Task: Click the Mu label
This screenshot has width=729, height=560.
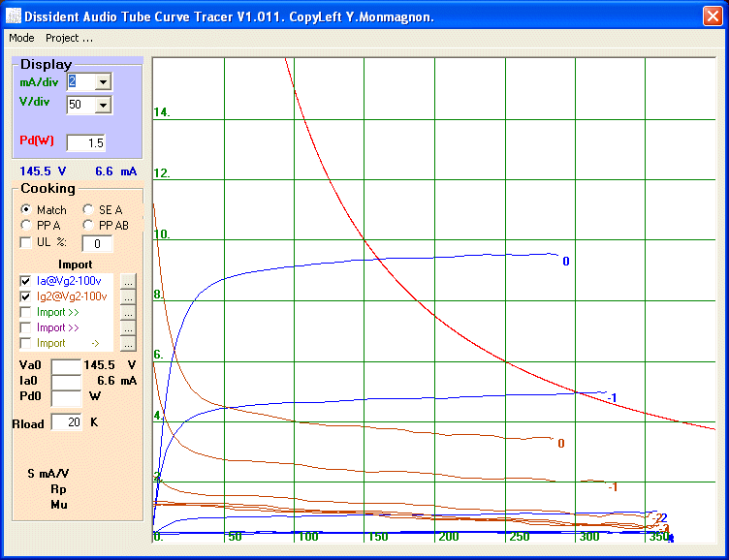Action: (x=59, y=505)
